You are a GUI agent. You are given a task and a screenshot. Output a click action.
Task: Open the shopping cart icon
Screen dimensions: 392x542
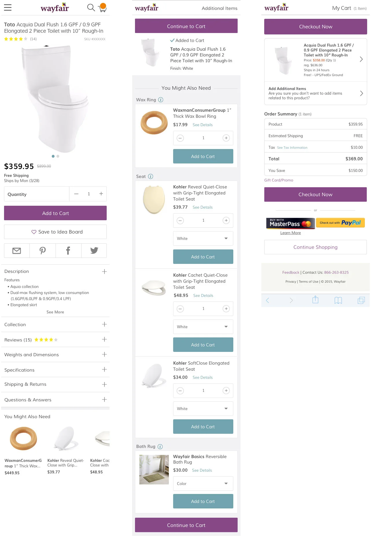[102, 8]
